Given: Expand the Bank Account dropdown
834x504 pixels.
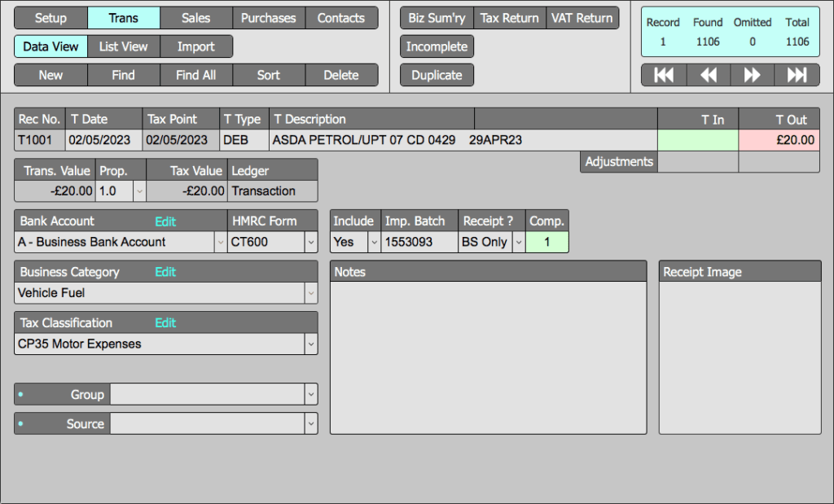Looking at the screenshot, I should coord(220,242).
